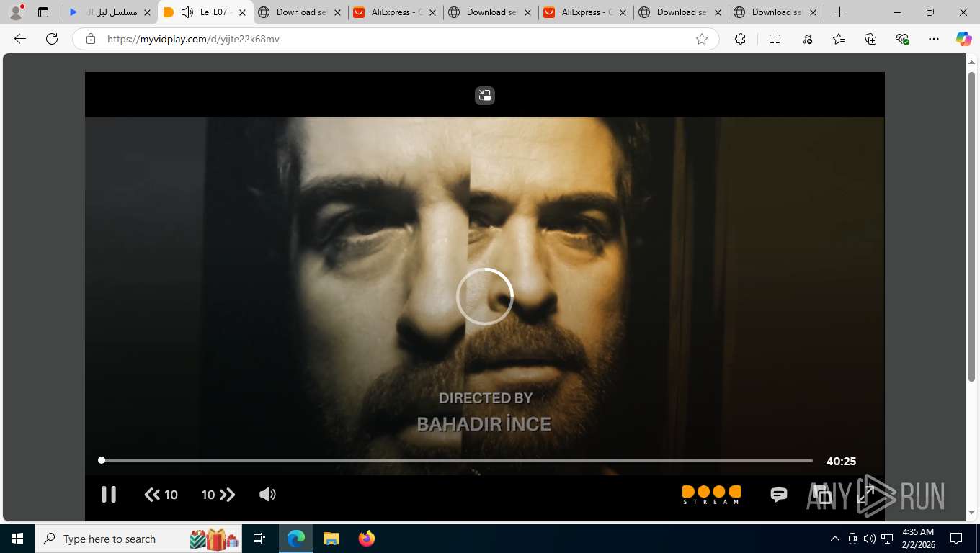Close the Lel E07 tab
Viewport: 980px width, 553px height.
242,12
